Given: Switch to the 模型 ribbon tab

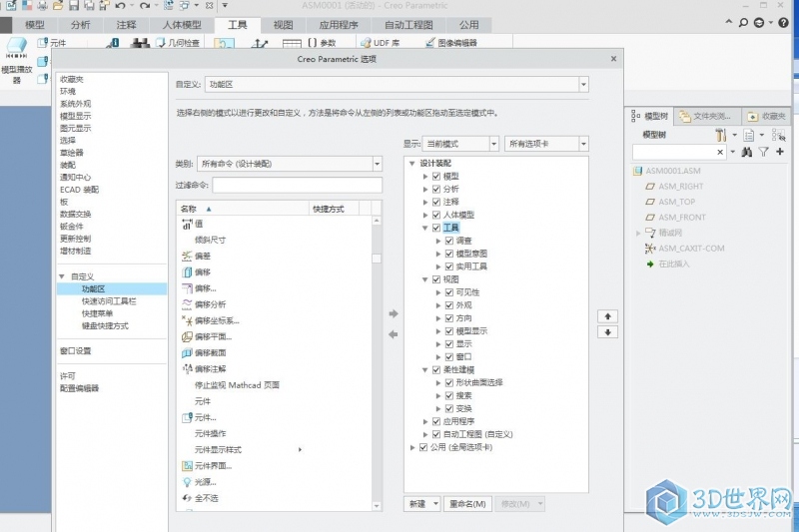Looking at the screenshot, I should click(x=35, y=24).
